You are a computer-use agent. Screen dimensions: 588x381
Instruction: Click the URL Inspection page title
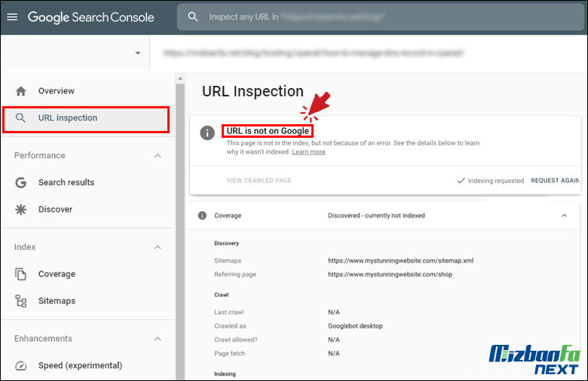[253, 91]
